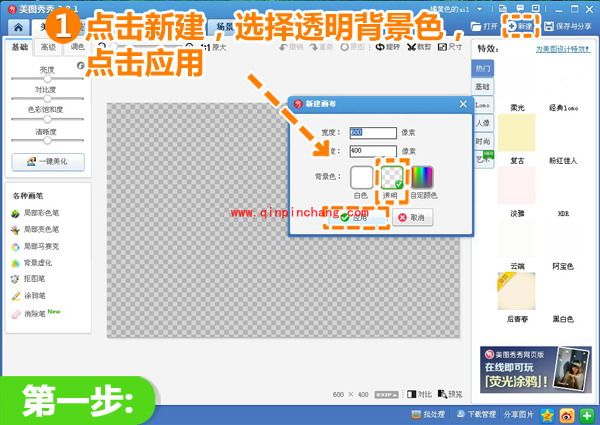Click 应用 apply in new canvas dialog
Image resolution: width=600 pixels, height=425 pixels.
(x=357, y=218)
